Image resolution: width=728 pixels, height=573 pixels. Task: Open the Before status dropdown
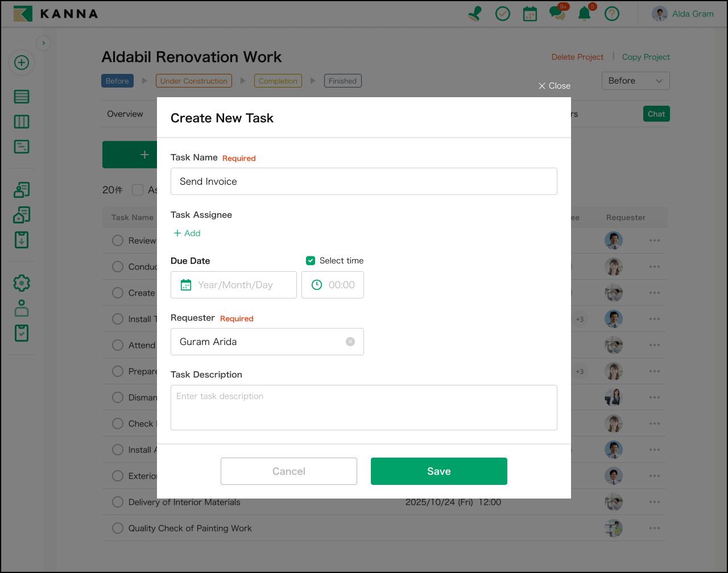point(635,81)
